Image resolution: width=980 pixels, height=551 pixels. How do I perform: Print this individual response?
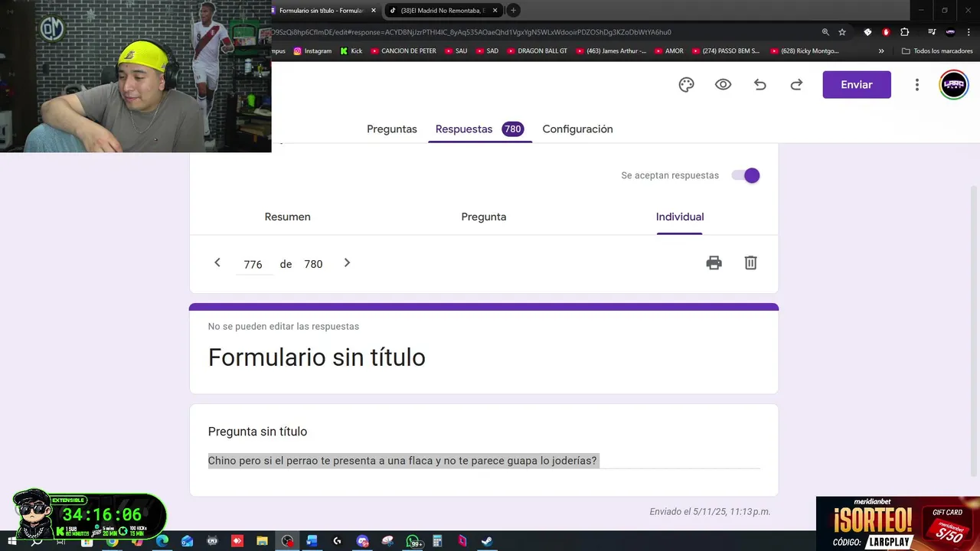tap(714, 263)
